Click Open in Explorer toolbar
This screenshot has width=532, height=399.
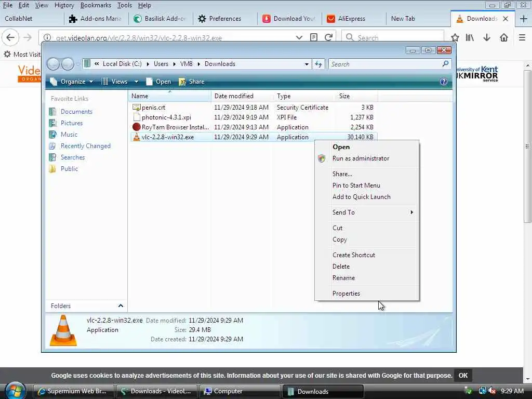point(158,82)
